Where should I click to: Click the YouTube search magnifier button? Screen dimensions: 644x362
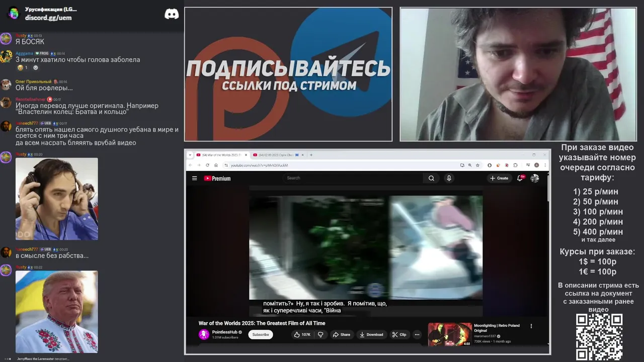tap(431, 178)
